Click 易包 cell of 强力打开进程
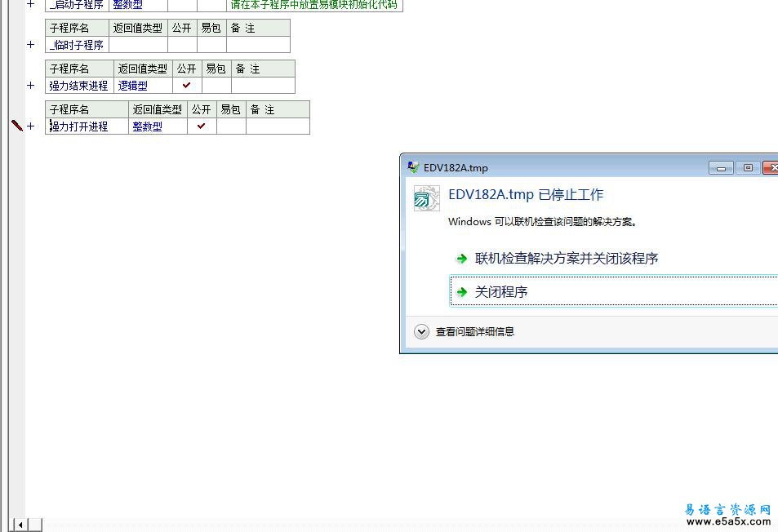Screen dimensions: 778x532 point(231,126)
